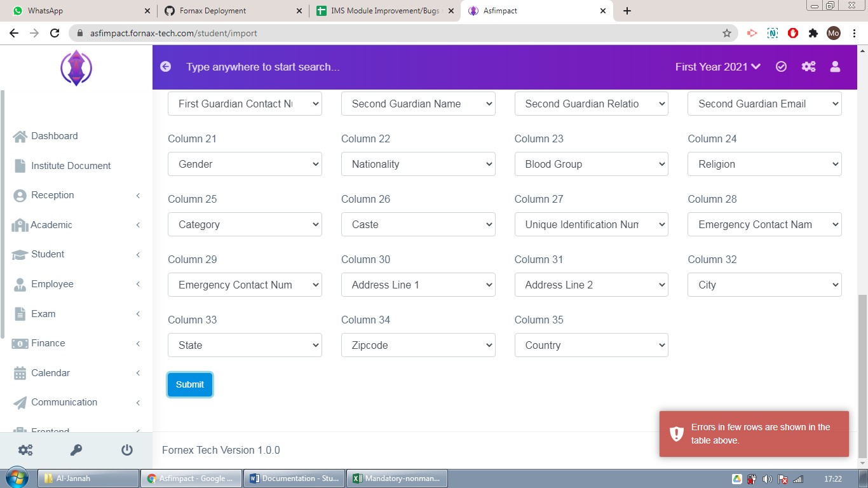Screen dimensions: 868x488
Task: Open the Unique Identification Number dropdown
Action: pyautogui.click(x=592, y=224)
